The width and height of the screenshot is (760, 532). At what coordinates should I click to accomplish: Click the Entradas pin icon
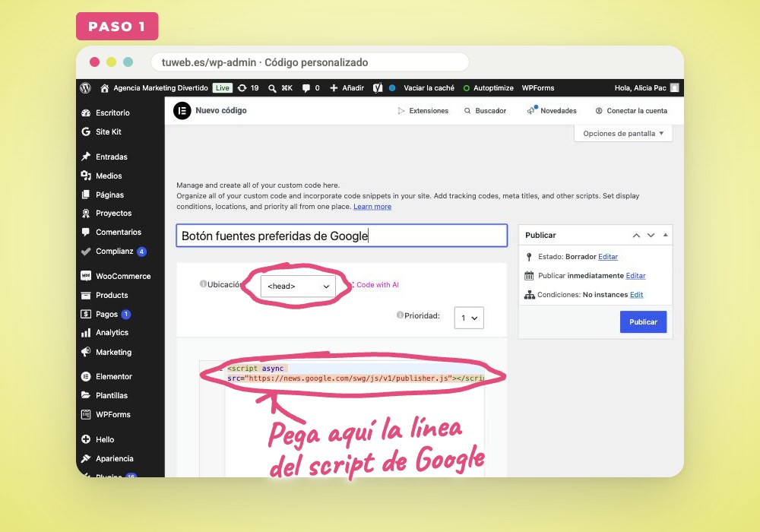(86, 157)
